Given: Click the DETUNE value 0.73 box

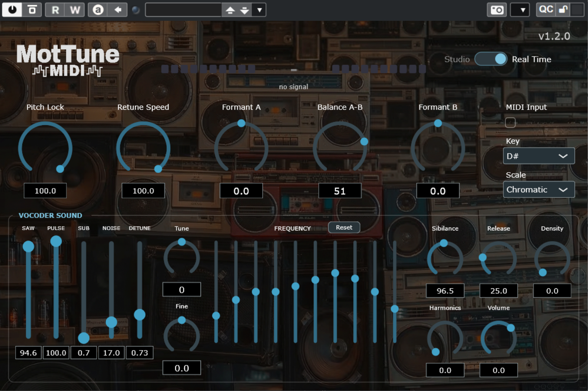Looking at the screenshot, I should [140, 353].
